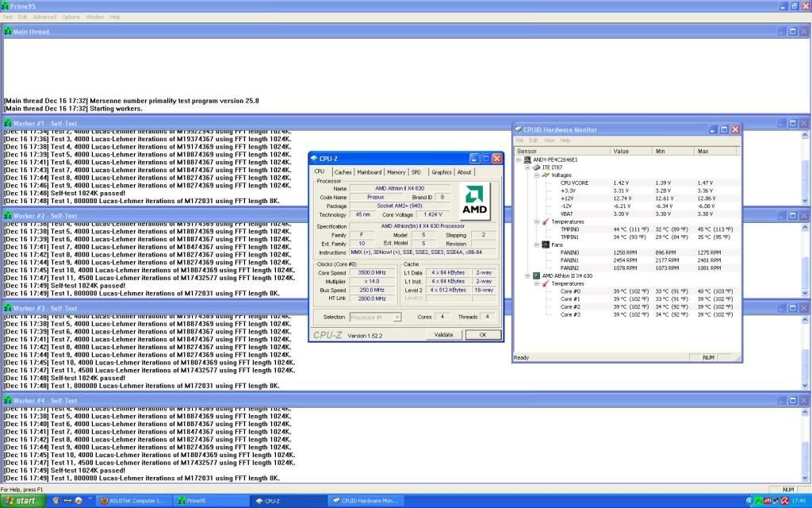Image resolution: width=812 pixels, height=508 pixels.
Task: Click the Worker #3 Self-Test window icon
Action: point(7,308)
